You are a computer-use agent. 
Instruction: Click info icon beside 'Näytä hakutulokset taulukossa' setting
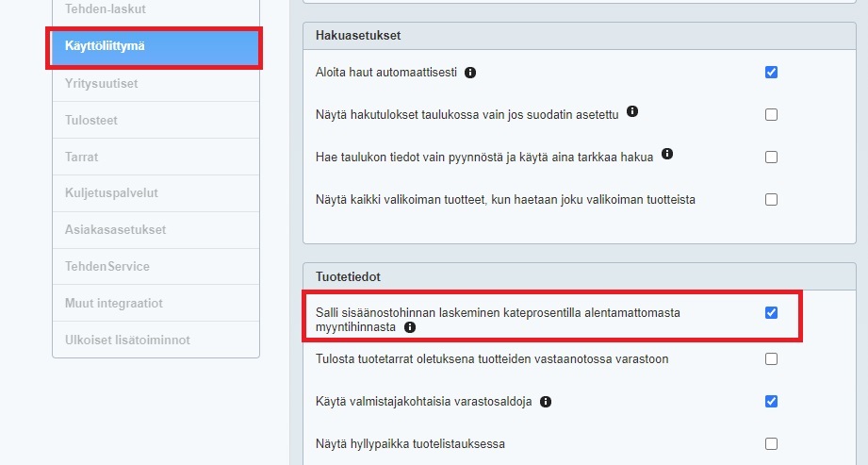pyautogui.click(x=632, y=111)
